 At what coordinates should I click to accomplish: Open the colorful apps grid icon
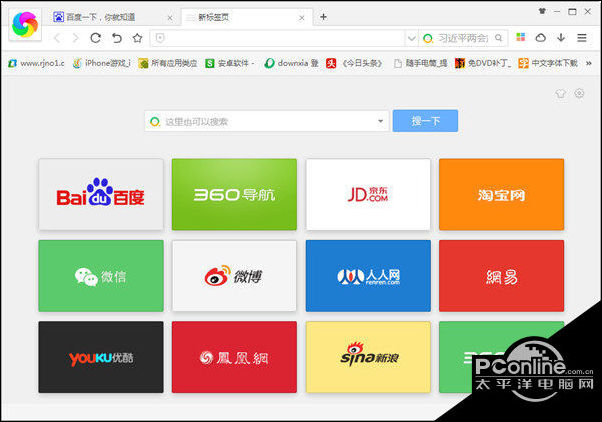coord(520,38)
